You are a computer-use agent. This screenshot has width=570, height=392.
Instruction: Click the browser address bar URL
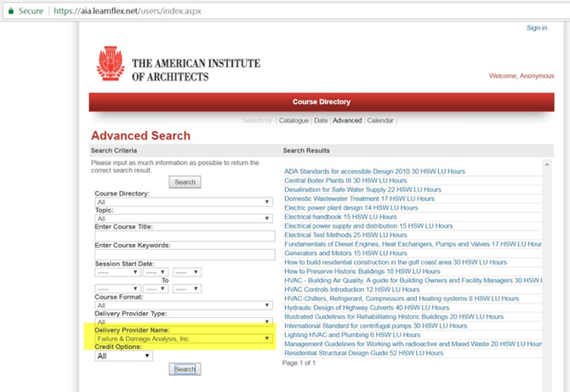click(128, 11)
